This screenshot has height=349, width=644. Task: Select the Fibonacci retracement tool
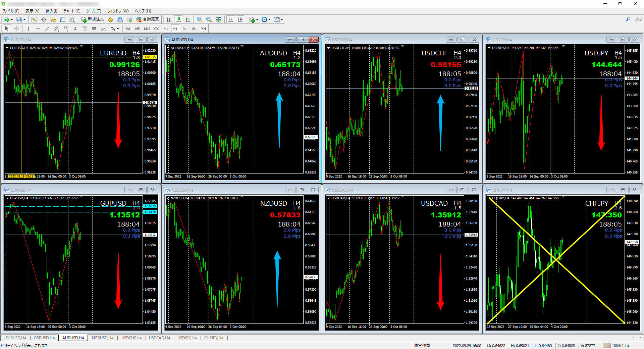tap(66, 29)
